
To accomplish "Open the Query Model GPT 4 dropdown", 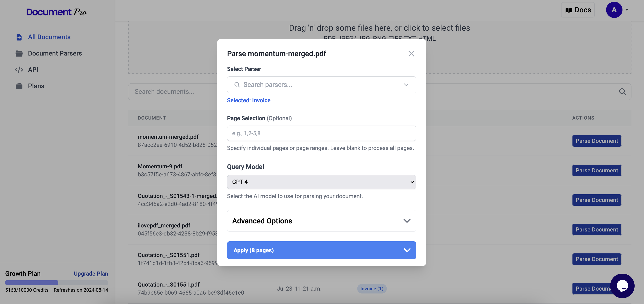I will coord(321,182).
